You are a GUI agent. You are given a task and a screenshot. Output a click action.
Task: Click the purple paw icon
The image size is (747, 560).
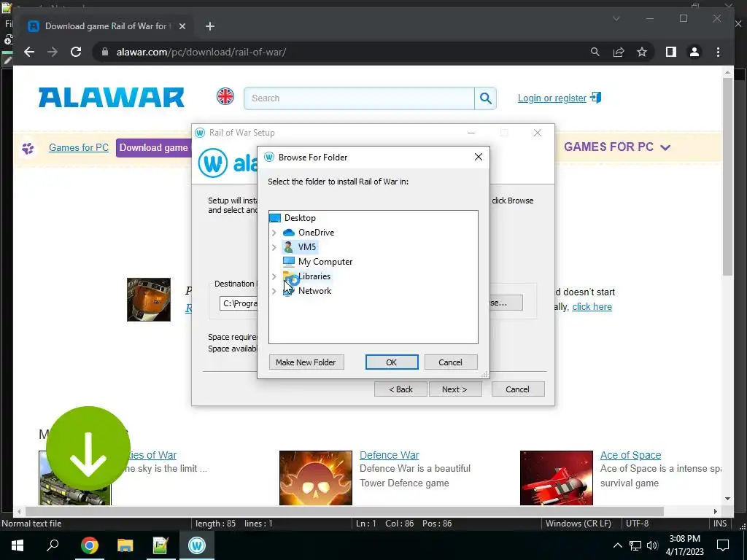pos(28,148)
